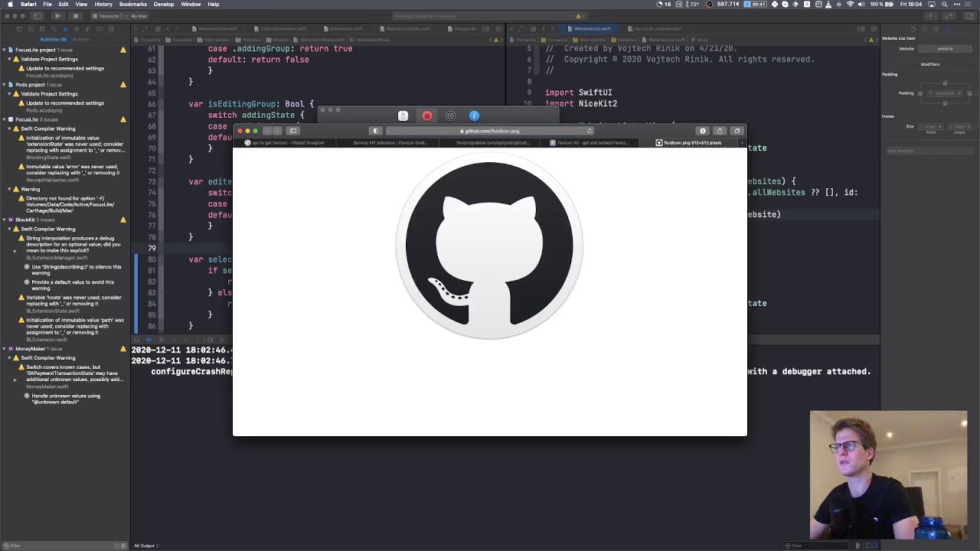
Task: Click the macOS Spotlight search icon
Action: (x=945, y=5)
